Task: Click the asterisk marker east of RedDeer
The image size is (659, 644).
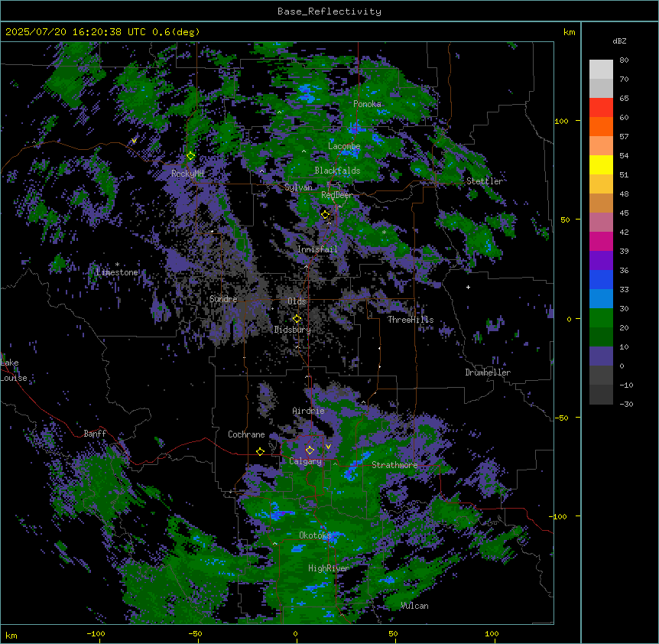Action: coord(384,232)
